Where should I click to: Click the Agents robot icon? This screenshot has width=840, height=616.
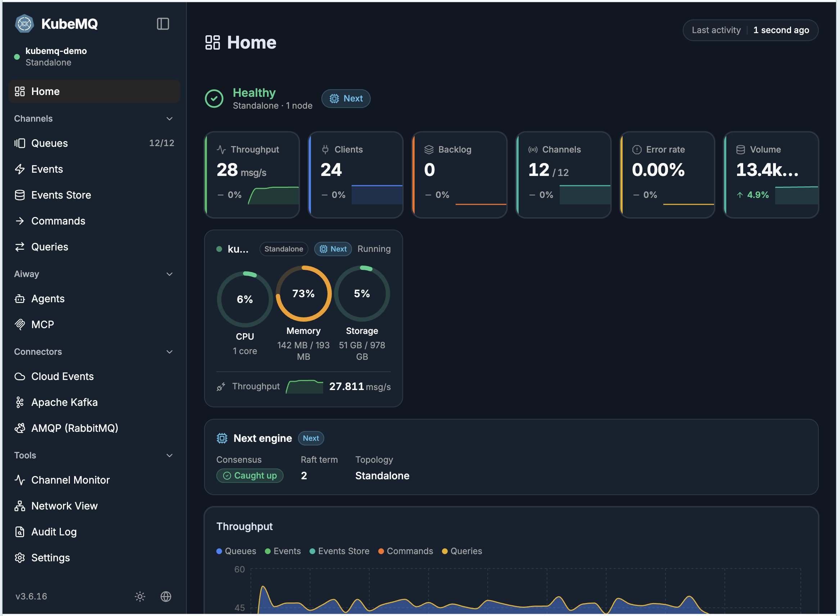[20, 299]
